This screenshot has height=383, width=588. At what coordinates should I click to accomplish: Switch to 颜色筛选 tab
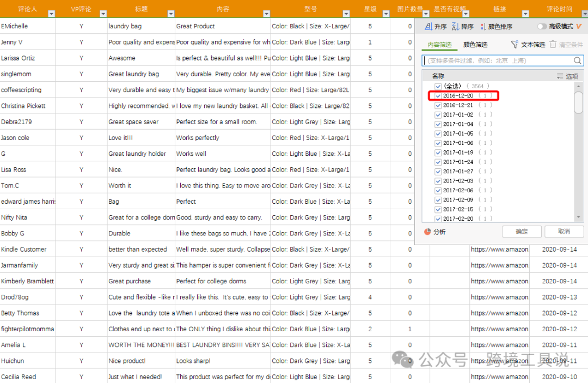click(x=475, y=45)
